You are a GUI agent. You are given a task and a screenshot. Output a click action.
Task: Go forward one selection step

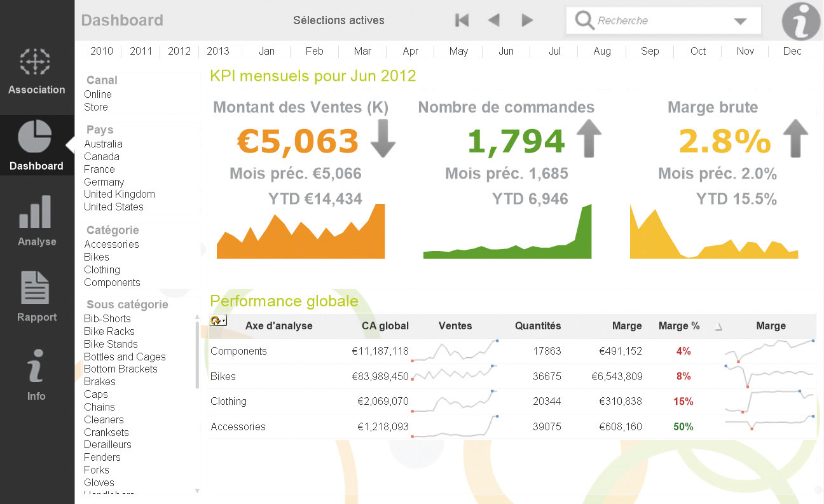tap(526, 20)
